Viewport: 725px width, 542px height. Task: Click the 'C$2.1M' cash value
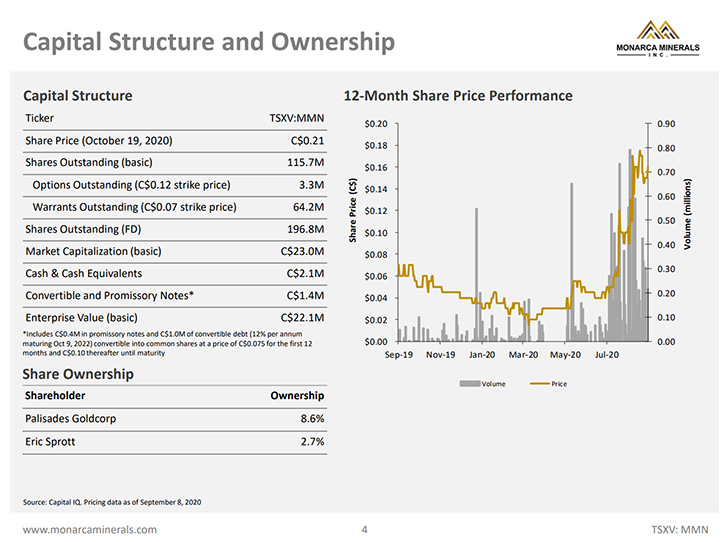(305, 274)
